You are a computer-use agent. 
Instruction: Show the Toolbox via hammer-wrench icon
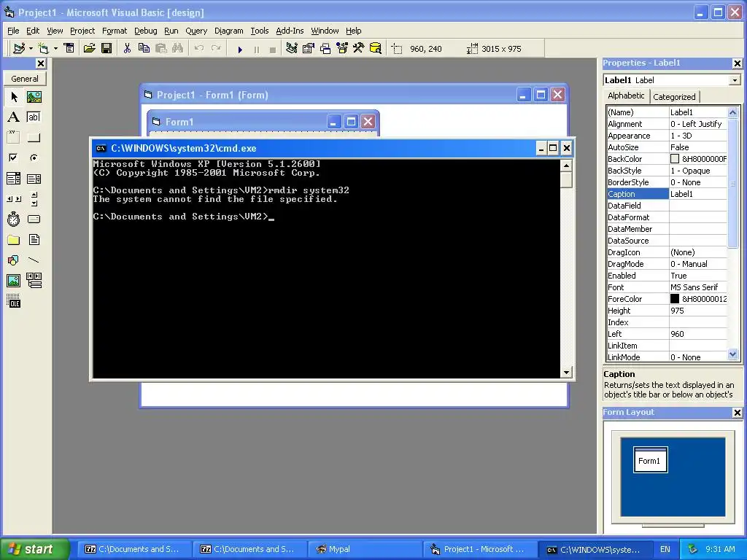click(x=358, y=48)
